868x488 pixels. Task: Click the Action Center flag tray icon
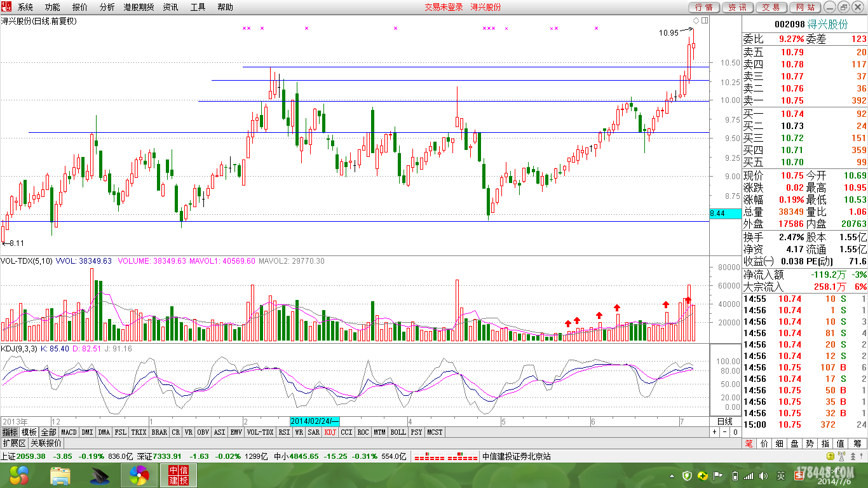pos(719,475)
